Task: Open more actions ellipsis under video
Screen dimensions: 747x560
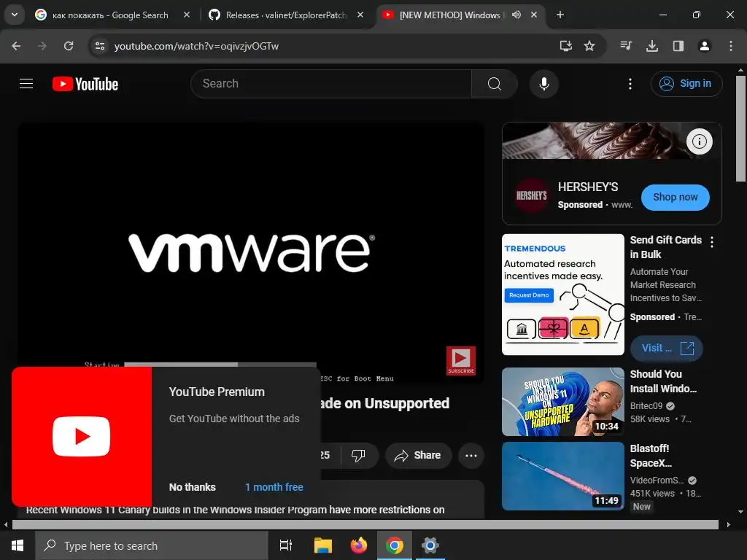Action: click(x=471, y=455)
